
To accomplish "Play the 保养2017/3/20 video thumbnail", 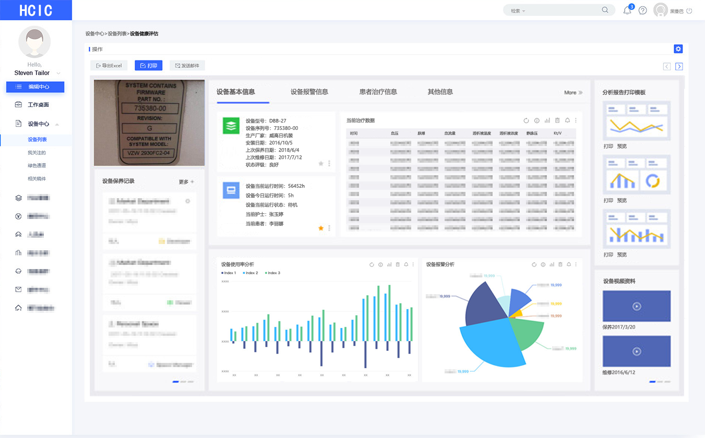I will pos(636,306).
